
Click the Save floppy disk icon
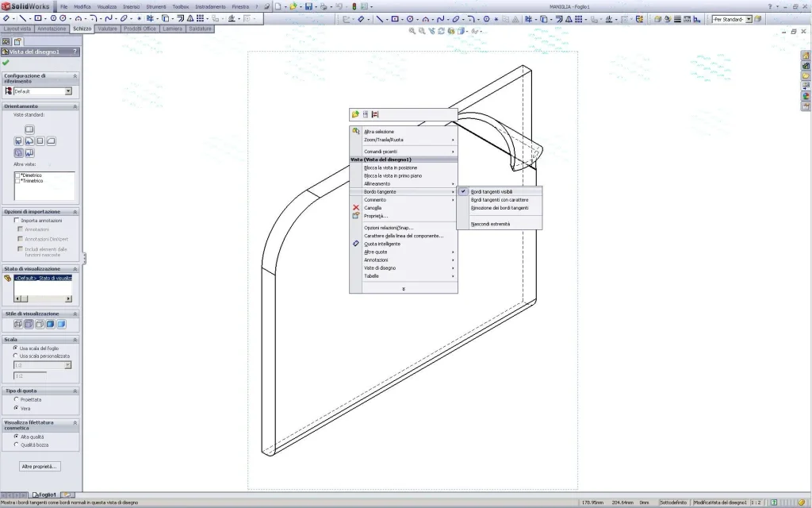(x=308, y=6)
